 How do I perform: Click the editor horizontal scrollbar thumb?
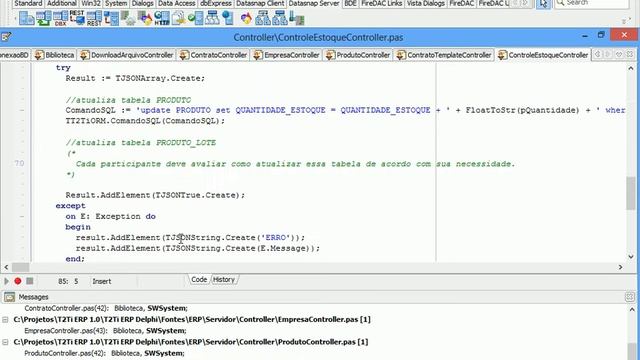(x=20, y=267)
